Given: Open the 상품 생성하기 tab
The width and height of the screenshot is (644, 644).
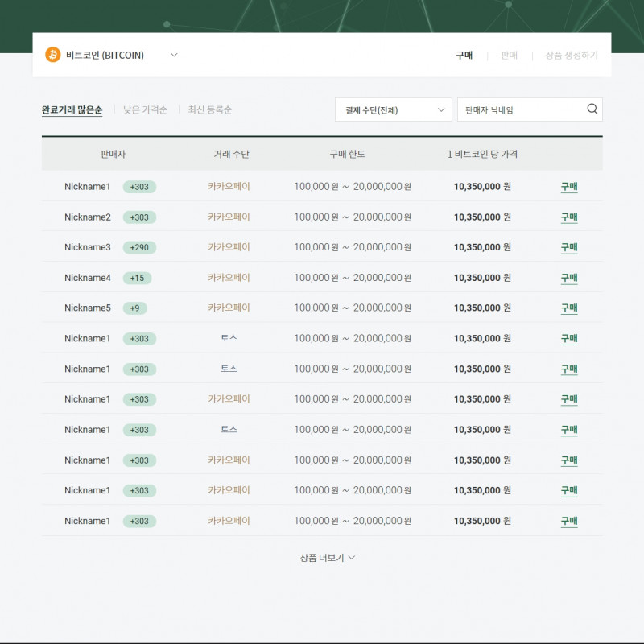Looking at the screenshot, I should point(572,56).
